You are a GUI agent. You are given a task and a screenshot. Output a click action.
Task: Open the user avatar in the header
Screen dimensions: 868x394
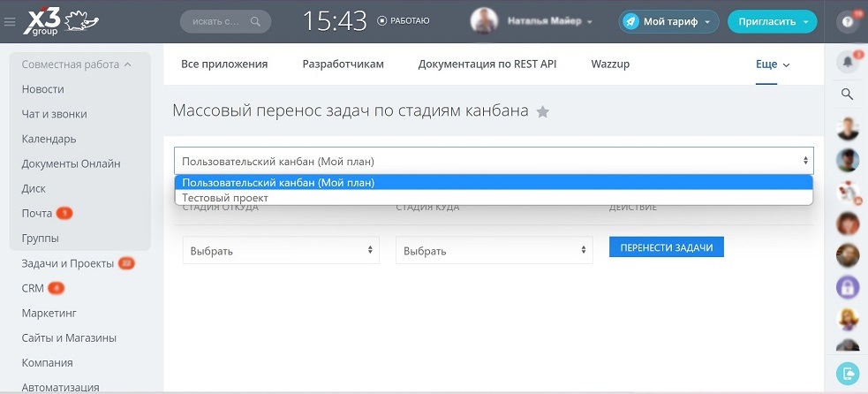(x=483, y=21)
